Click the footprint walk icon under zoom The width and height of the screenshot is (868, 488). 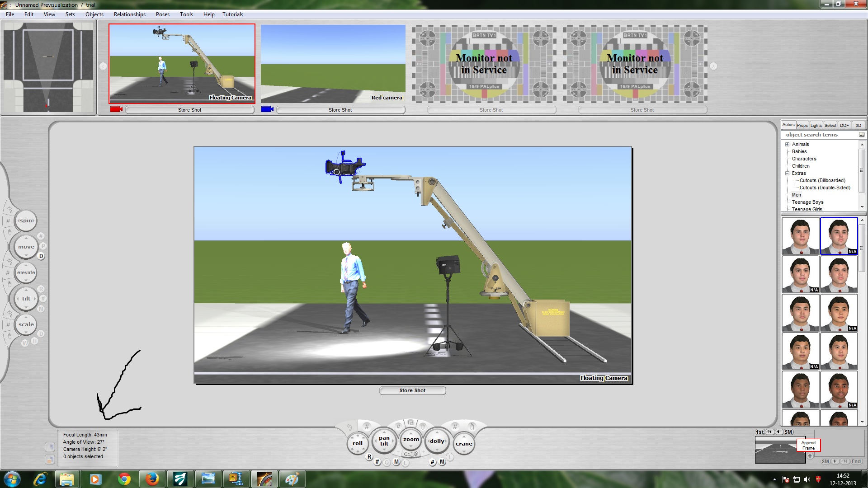[x=410, y=454]
